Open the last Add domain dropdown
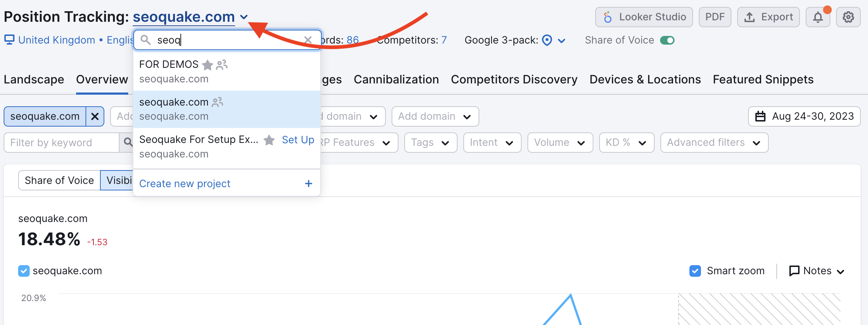Viewport: 868px width, 325px height. pyautogui.click(x=435, y=116)
